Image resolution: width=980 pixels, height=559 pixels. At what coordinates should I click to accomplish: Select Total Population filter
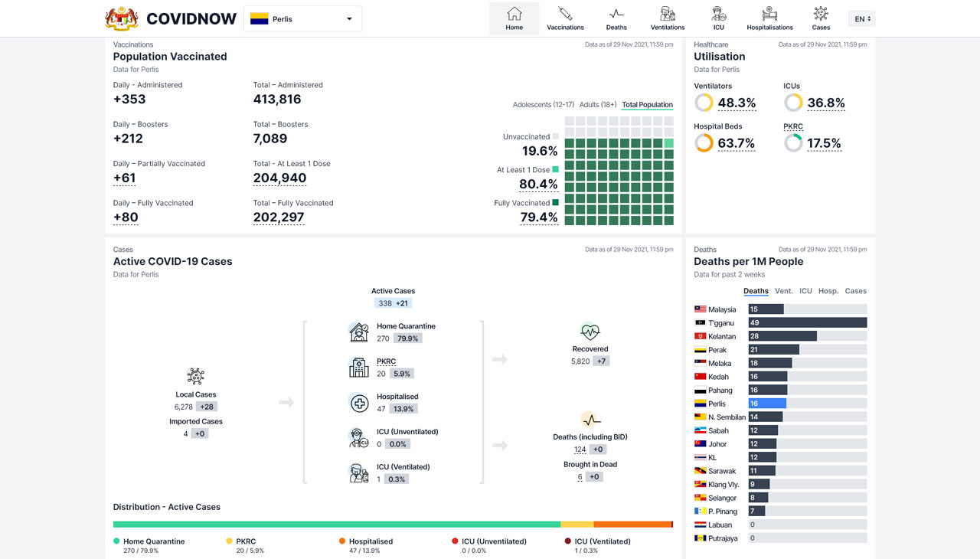point(648,105)
